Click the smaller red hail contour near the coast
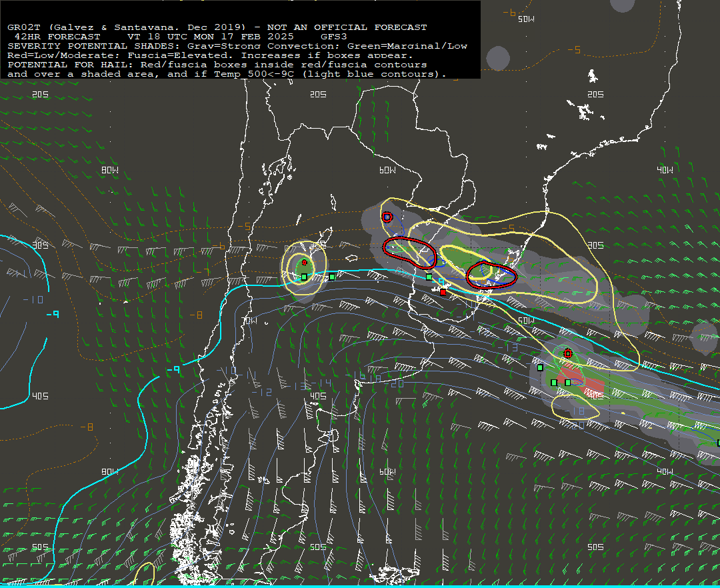The height and width of the screenshot is (588, 720). click(x=491, y=275)
